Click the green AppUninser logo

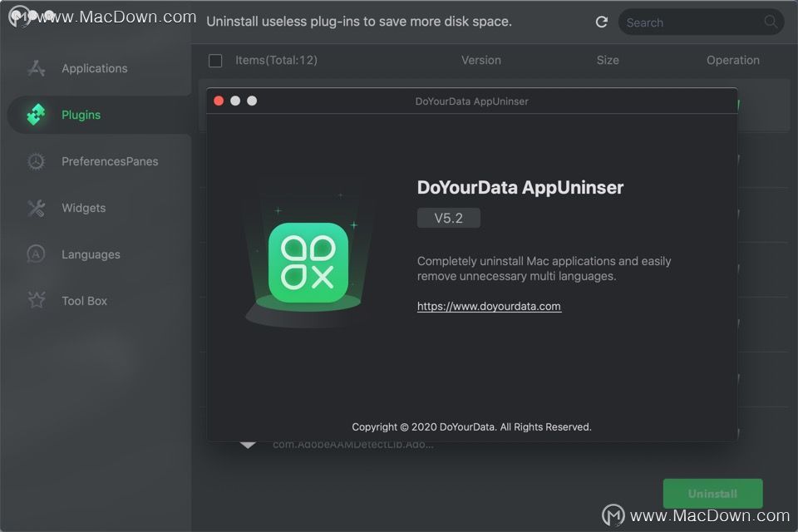(308, 263)
